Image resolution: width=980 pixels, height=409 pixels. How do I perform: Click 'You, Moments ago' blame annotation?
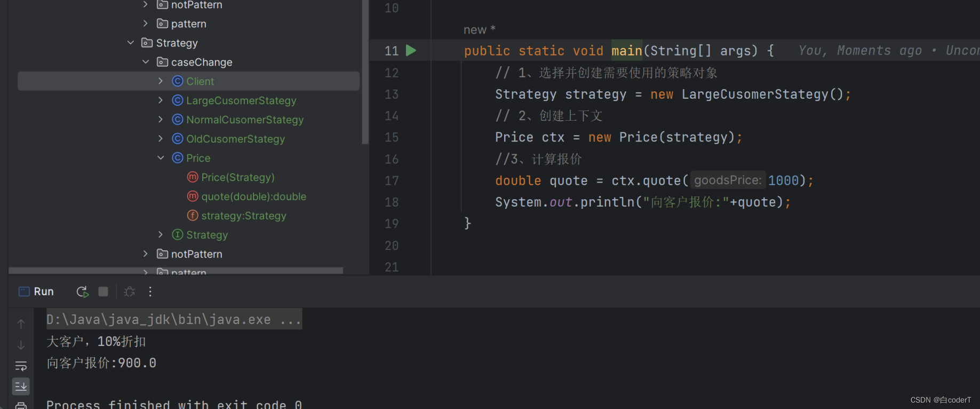pyautogui.click(x=860, y=51)
